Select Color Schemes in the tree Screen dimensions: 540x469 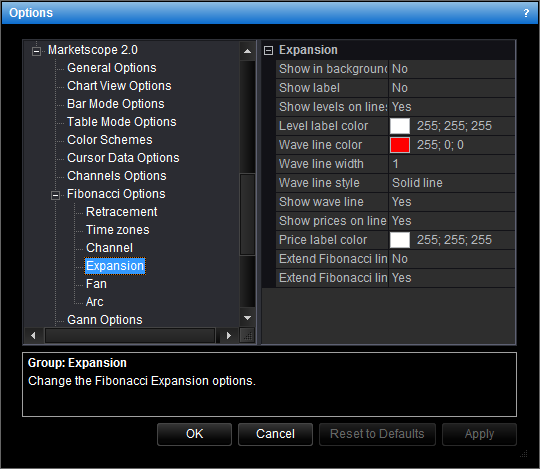tap(110, 140)
